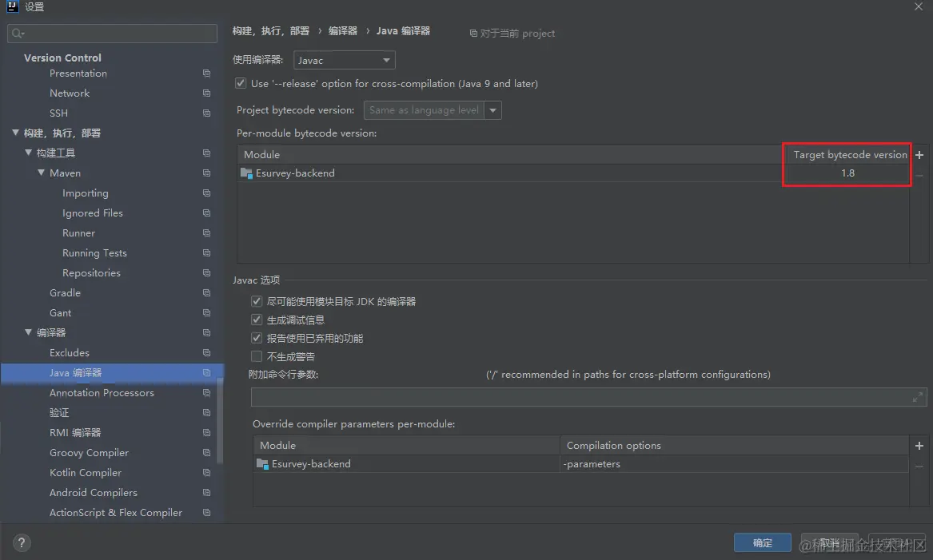This screenshot has width=933, height=560.
Task: Click Target bytecode version column header
Action: pyautogui.click(x=850, y=154)
